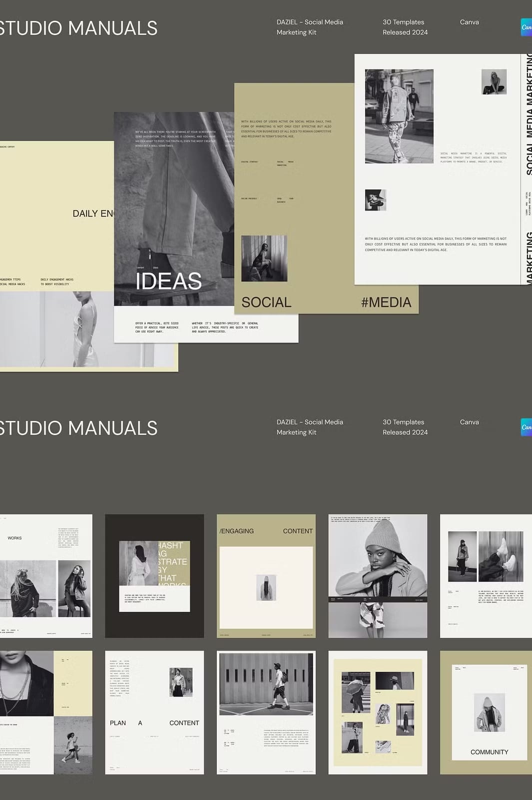
Task: Click the Canva logo icon in second header
Action: (x=526, y=427)
